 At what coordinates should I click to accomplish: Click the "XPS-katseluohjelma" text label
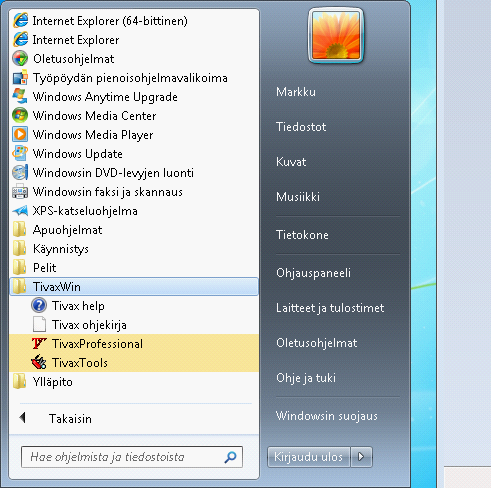click(85, 211)
